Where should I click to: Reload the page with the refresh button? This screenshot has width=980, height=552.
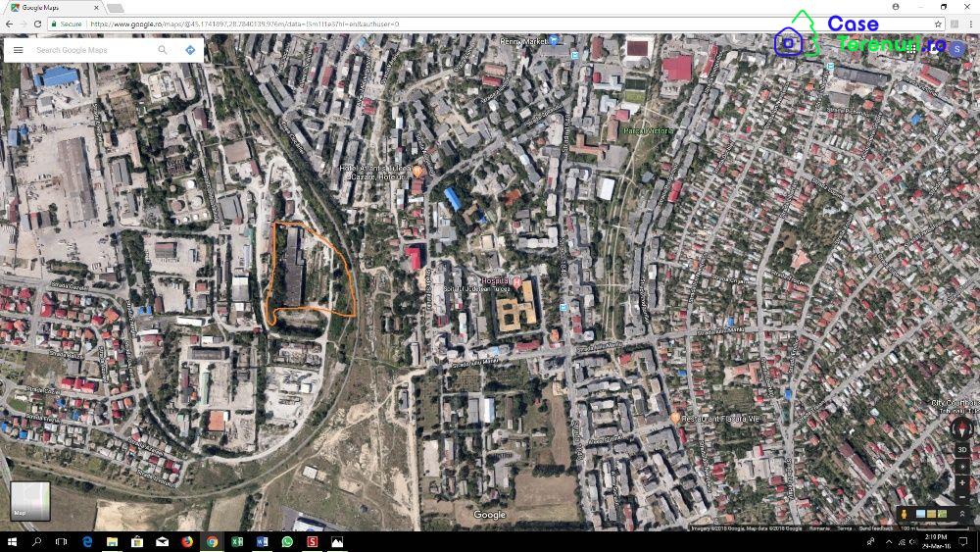[38, 24]
